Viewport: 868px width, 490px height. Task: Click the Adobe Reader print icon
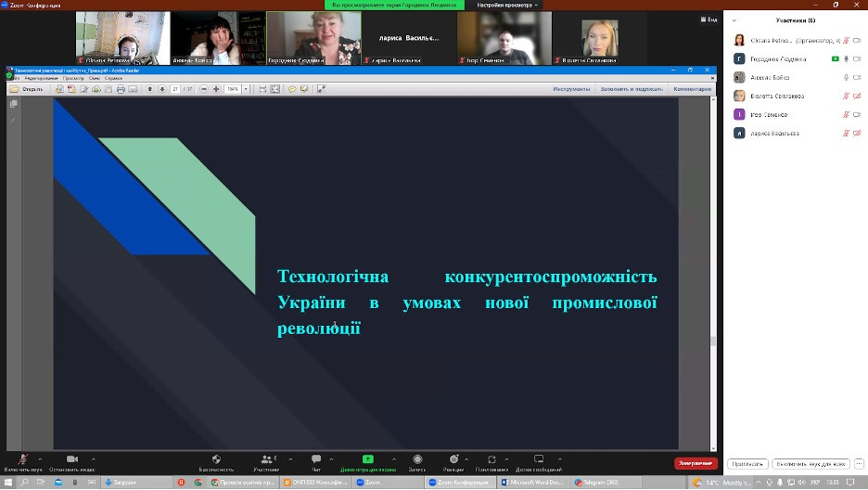(x=121, y=88)
